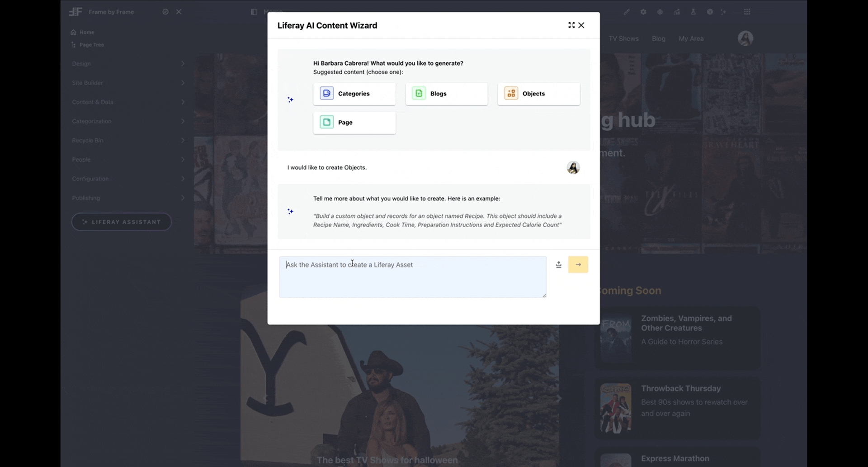Click the upload file icon beside the prompt box
Image resolution: width=868 pixels, height=467 pixels.
pyautogui.click(x=558, y=265)
